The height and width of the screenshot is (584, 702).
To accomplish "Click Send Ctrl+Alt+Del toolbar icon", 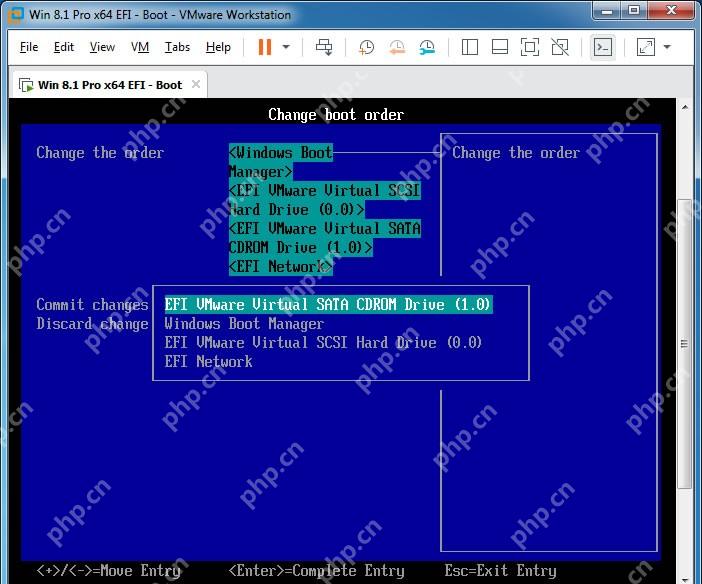I will click(x=324, y=47).
